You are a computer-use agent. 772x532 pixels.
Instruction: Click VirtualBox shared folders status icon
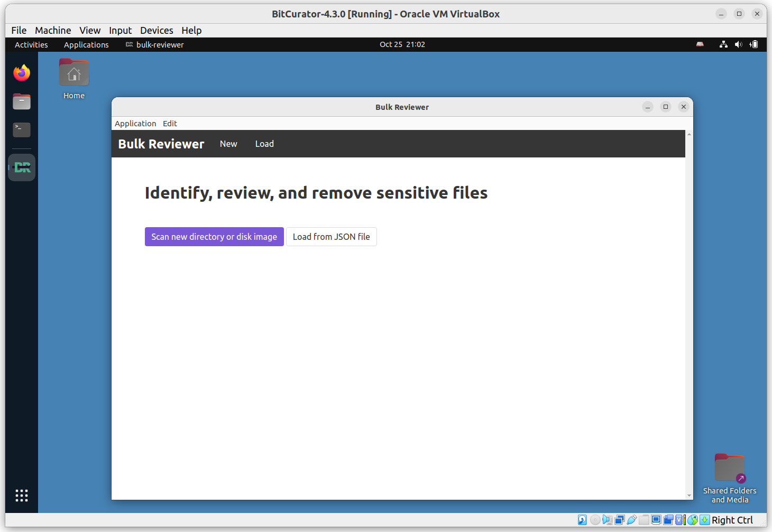644,520
